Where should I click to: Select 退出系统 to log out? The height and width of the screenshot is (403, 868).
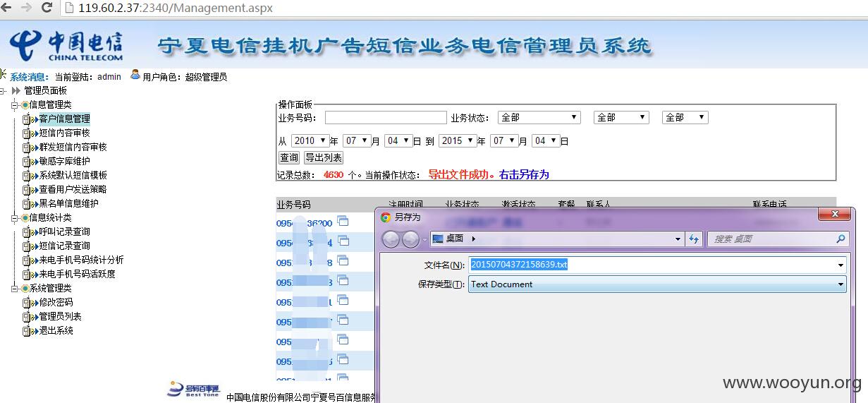(x=56, y=330)
